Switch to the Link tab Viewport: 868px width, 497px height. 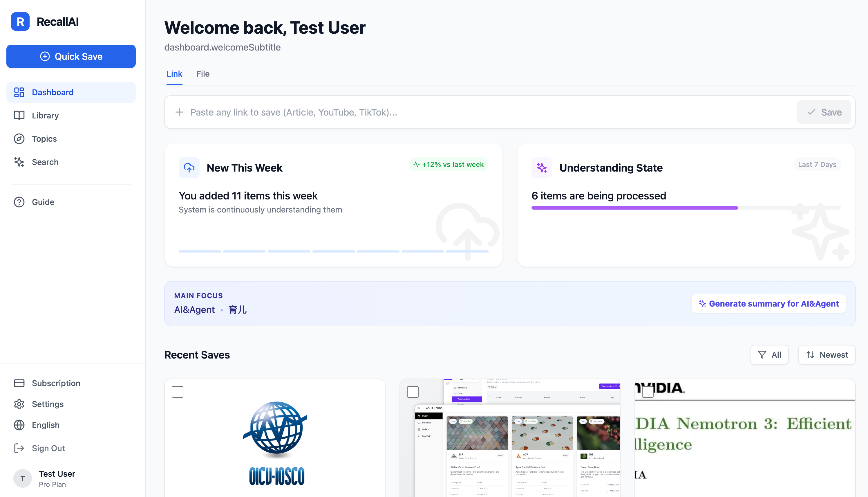click(x=174, y=74)
